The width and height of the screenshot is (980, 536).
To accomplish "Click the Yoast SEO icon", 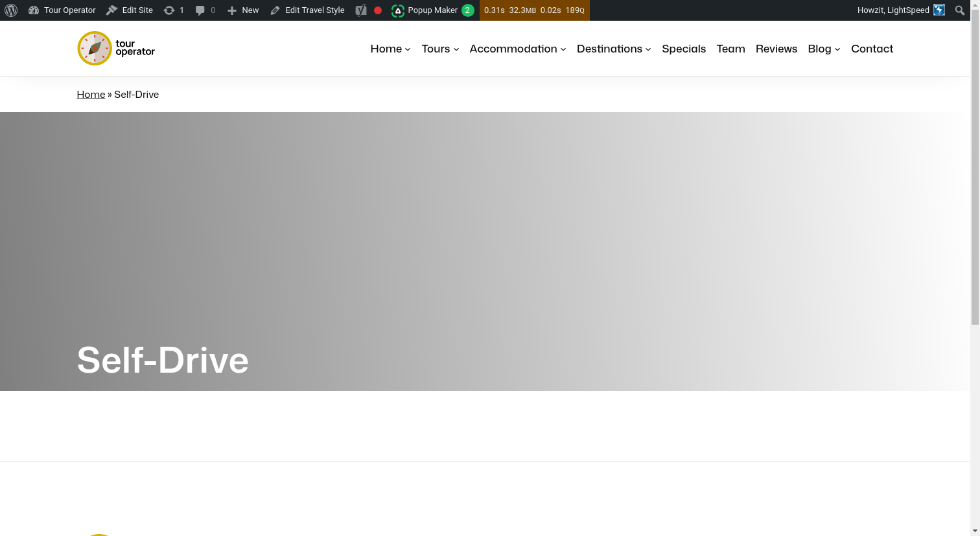I will 361,10.
